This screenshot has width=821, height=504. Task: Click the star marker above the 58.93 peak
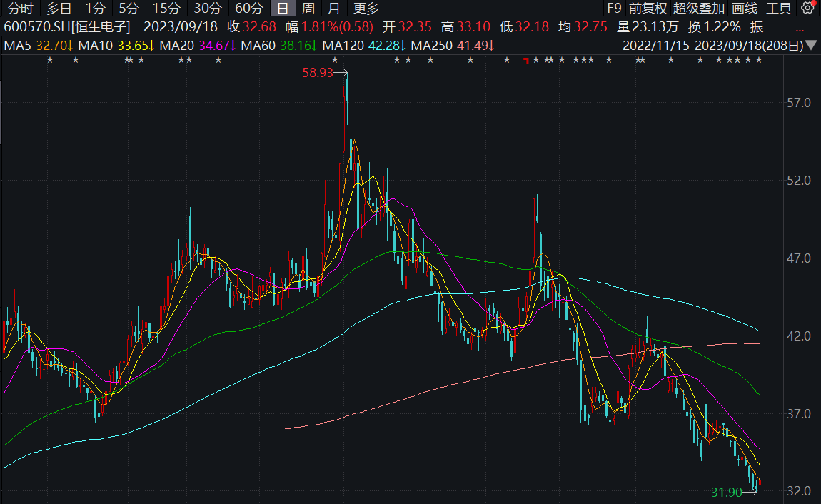[335, 60]
